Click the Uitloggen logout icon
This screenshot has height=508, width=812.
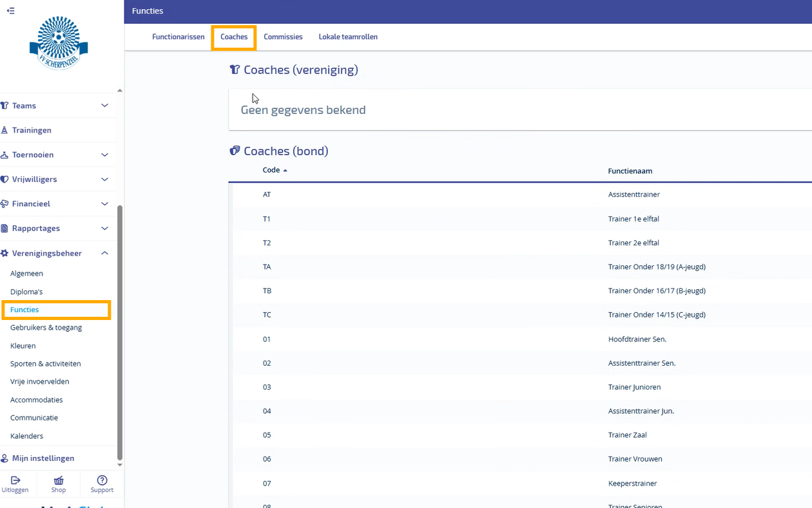point(15,480)
